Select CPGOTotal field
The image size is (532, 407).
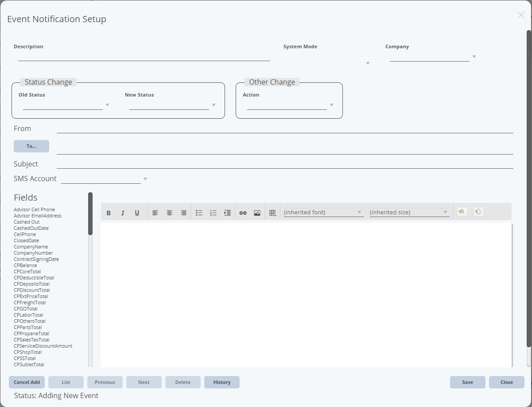pyautogui.click(x=26, y=309)
